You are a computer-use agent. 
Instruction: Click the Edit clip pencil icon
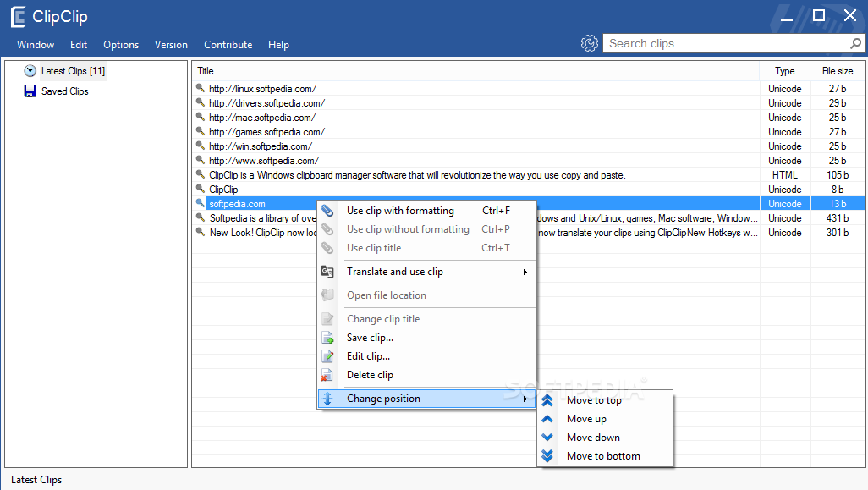327,356
